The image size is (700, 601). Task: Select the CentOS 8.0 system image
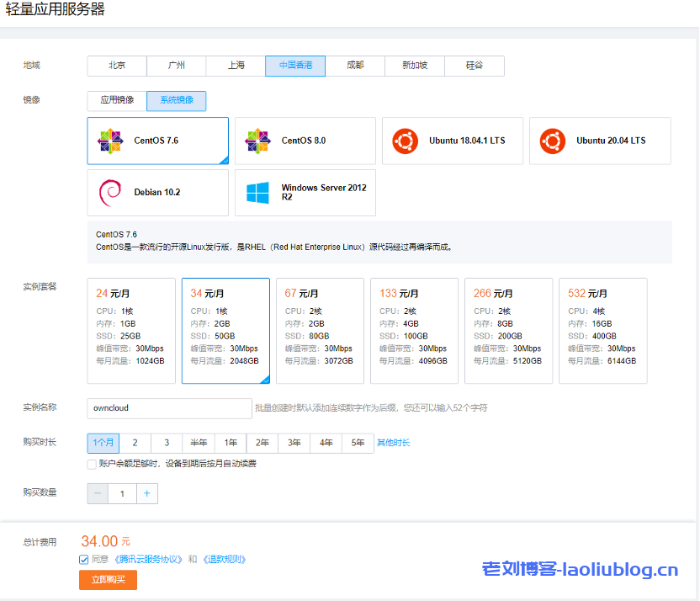(x=305, y=141)
